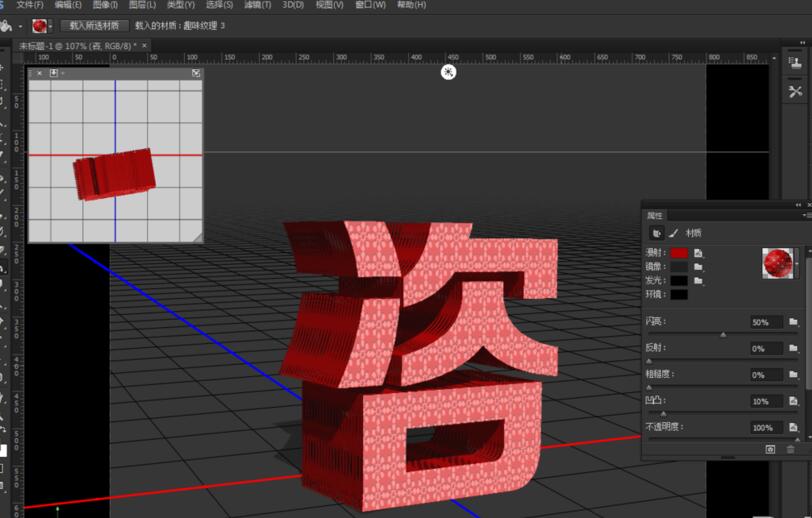
Task: Open the 反射 reflection texture folder icon
Action: point(793,348)
